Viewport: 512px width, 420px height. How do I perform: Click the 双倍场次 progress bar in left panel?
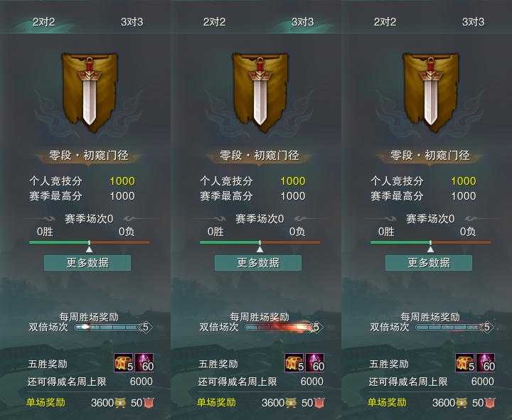click(x=113, y=327)
